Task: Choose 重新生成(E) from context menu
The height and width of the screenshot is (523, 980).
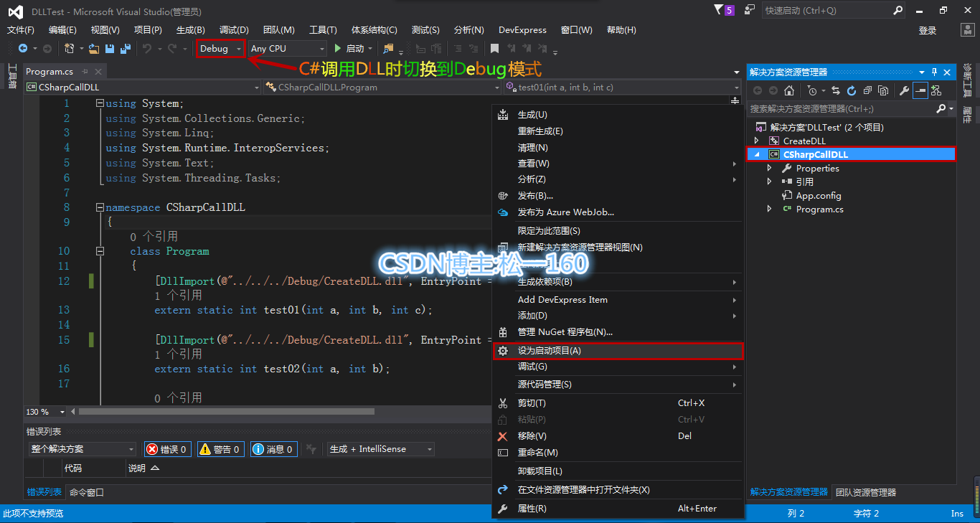Action: point(618,131)
